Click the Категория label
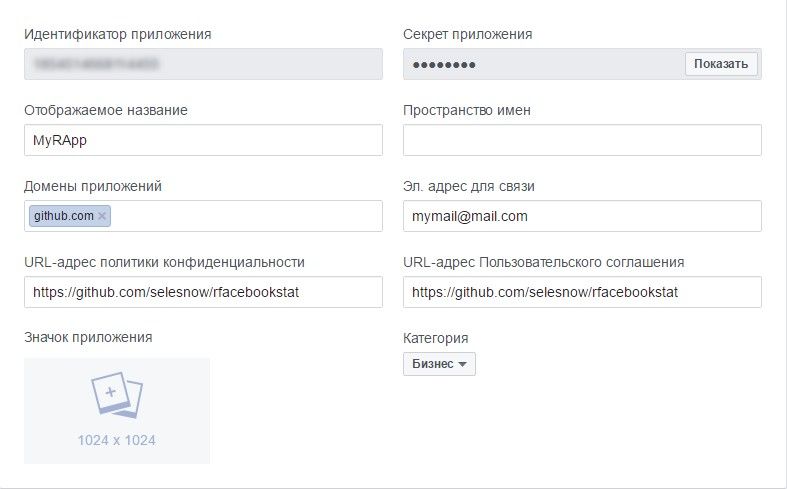The height and width of the screenshot is (489, 787). pyautogui.click(x=435, y=338)
